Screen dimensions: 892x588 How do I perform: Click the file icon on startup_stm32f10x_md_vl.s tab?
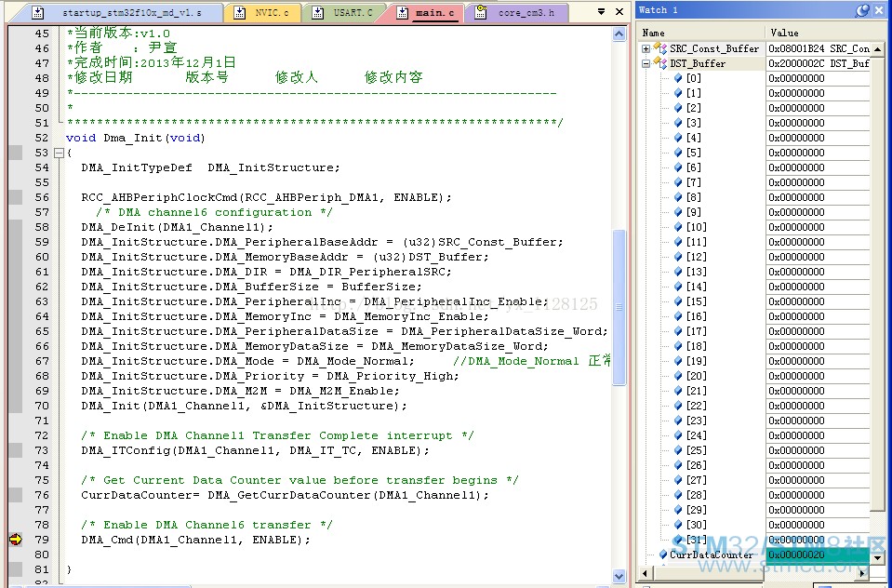(x=36, y=13)
